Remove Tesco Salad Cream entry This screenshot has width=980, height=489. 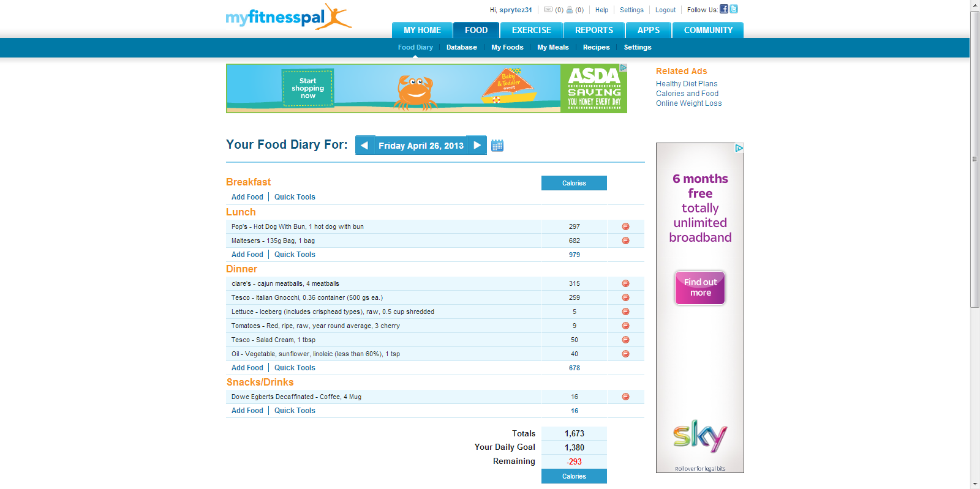coord(625,340)
